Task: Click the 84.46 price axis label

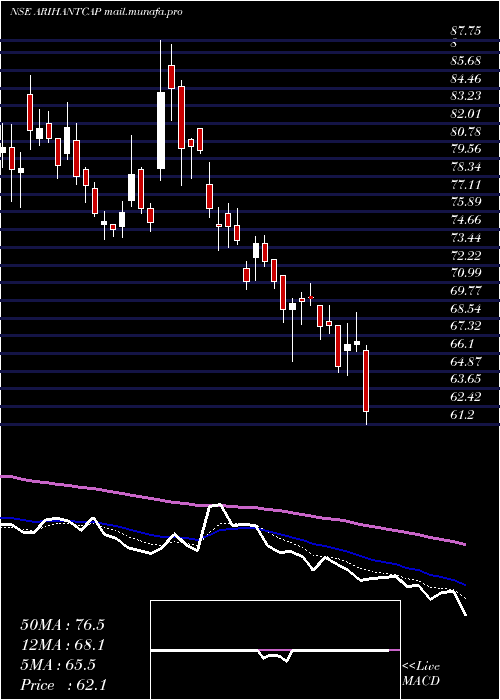Action: 466,79
